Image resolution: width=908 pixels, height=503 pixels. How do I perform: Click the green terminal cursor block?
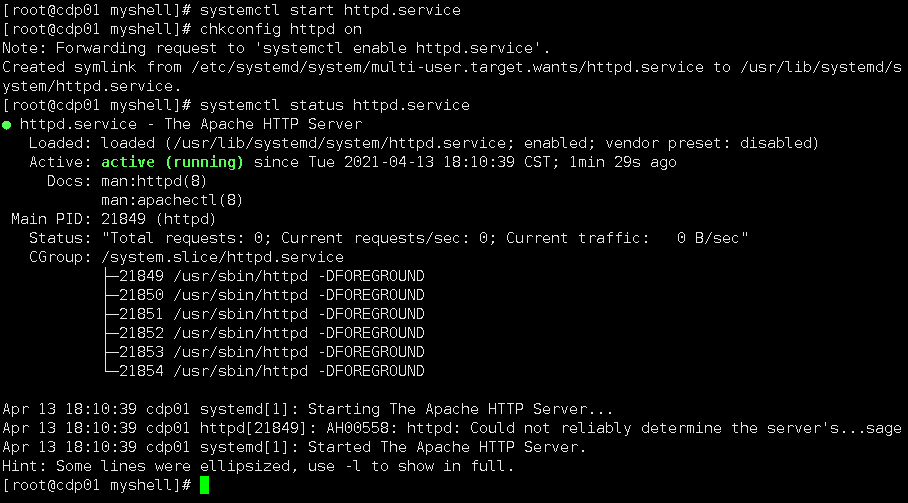click(204, 485)
